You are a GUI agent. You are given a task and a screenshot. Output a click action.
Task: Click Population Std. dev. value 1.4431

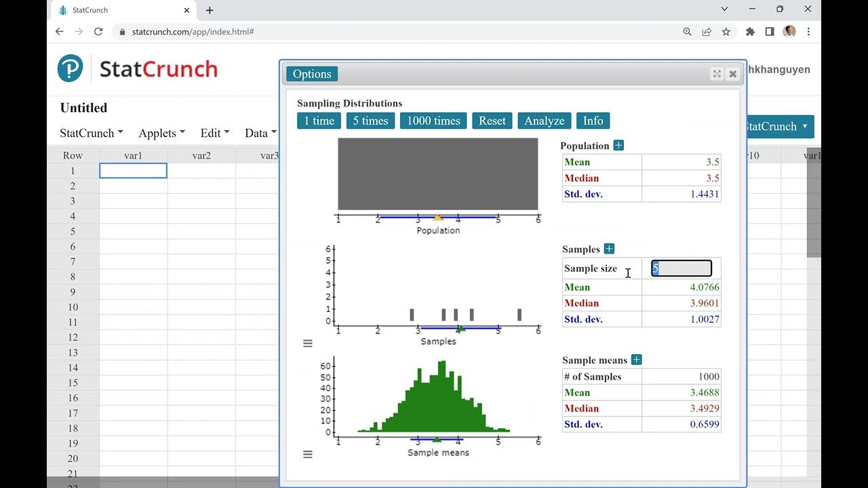pyautogui.click(x=704, y=195)
